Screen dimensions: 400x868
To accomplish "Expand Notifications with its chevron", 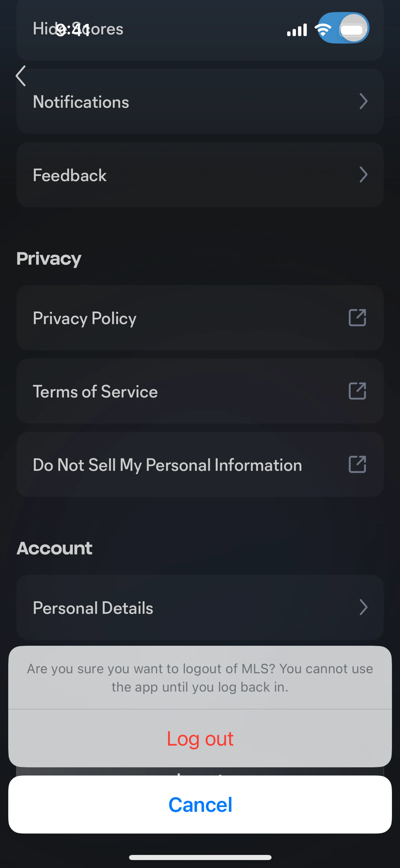I will (363, 101).
